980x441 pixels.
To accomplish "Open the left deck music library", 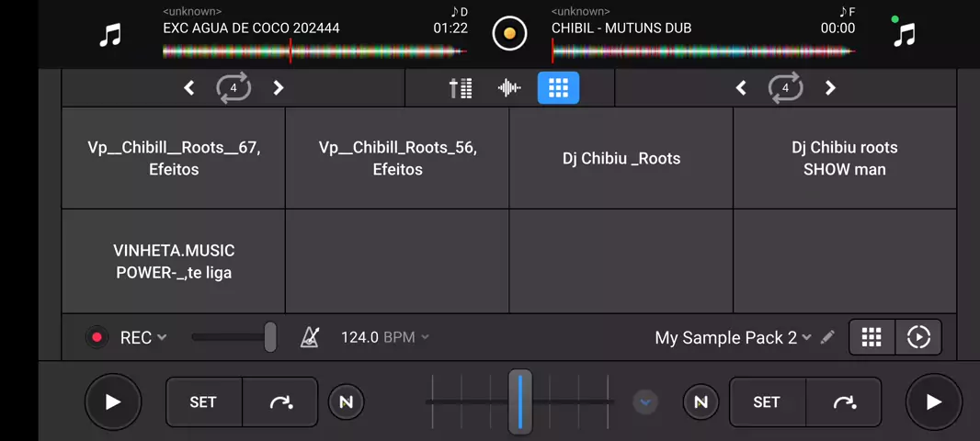I will click(110, 35).
